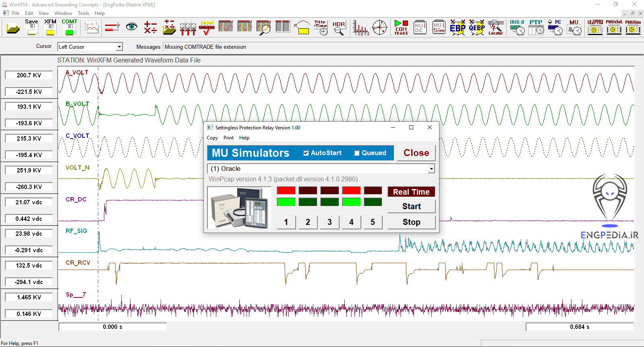Image resolution: width=644 pixels, height=347 pixels.
Task: Open the View menu
Action: click(x=43, y=13)
